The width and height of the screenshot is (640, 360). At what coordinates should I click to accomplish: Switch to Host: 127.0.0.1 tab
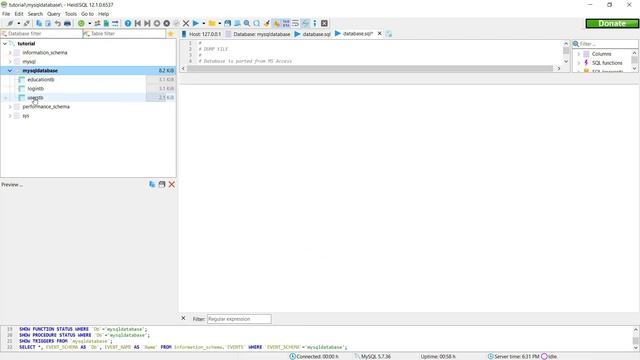[201, 34]
